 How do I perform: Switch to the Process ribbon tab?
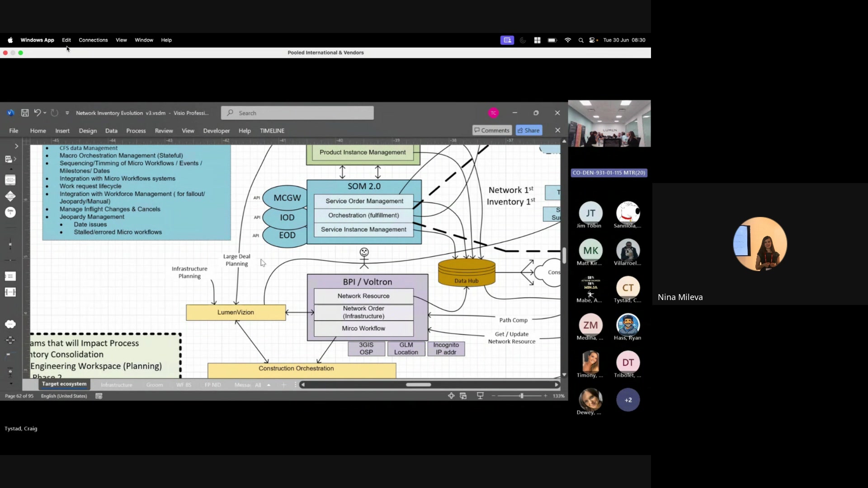point(136,131)
